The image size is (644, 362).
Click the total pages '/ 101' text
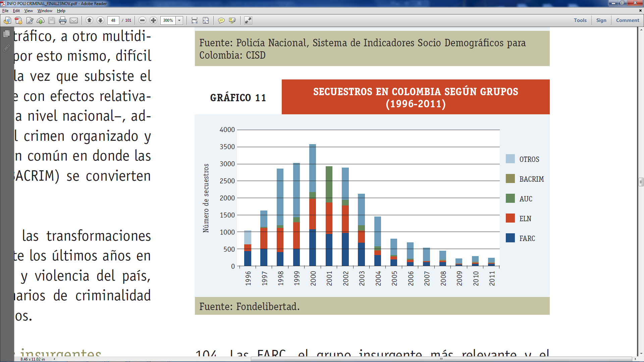(127, 20)
